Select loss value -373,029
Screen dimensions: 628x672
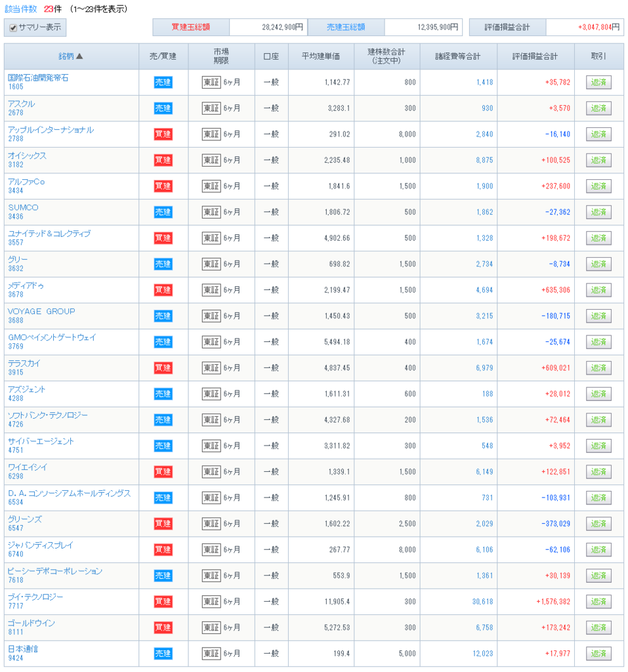(556, 524)
